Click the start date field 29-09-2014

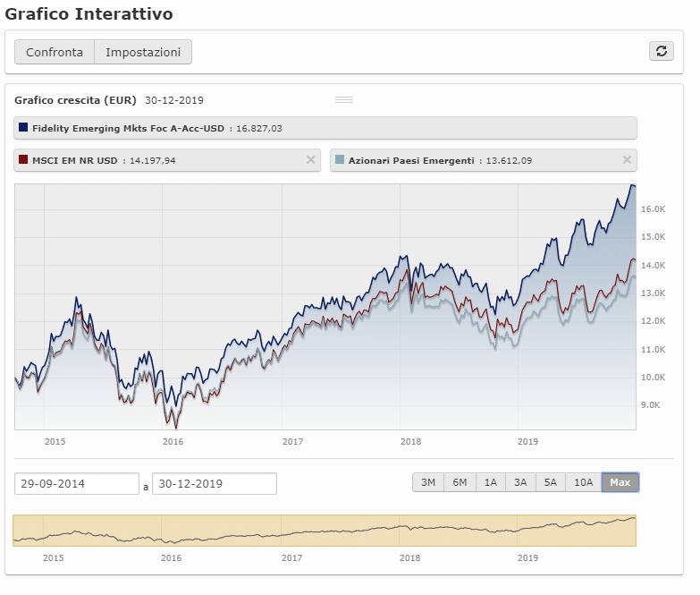[77, 484]
